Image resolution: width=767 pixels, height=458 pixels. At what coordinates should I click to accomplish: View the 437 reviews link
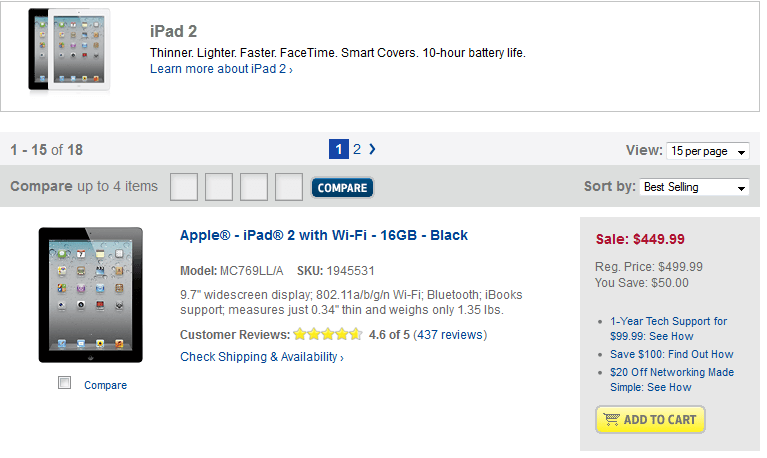[x=449, y=335]
